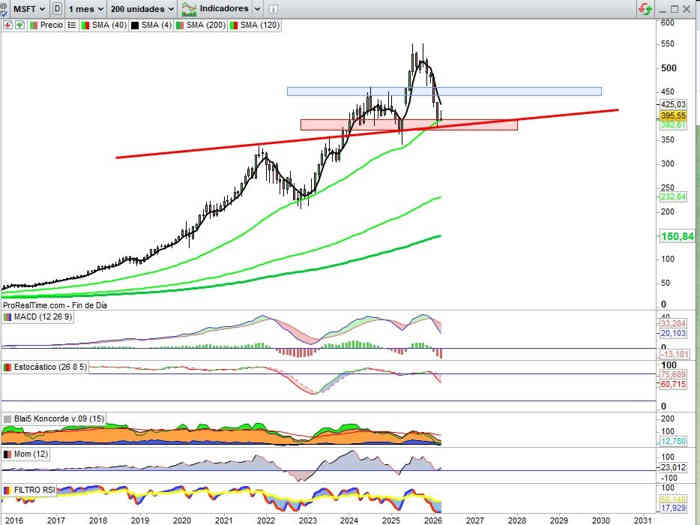
Task: Click the red plus icon before Precio
Action: click(x=7, y=23)
